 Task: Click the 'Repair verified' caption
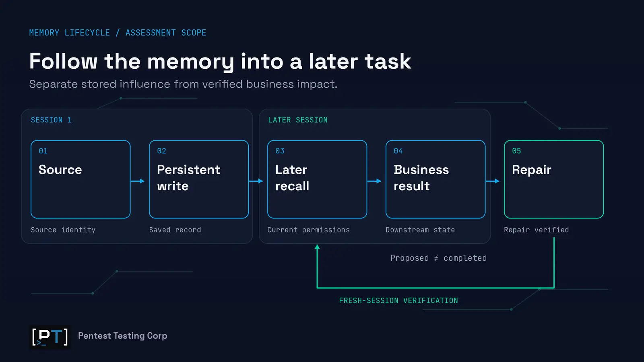(537, 230)
